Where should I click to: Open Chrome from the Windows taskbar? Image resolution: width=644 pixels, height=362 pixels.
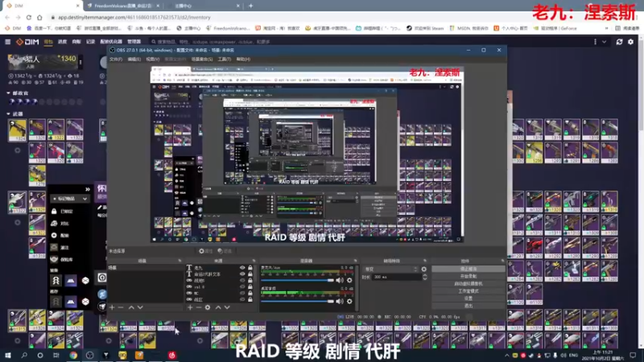tap(73, 355)
